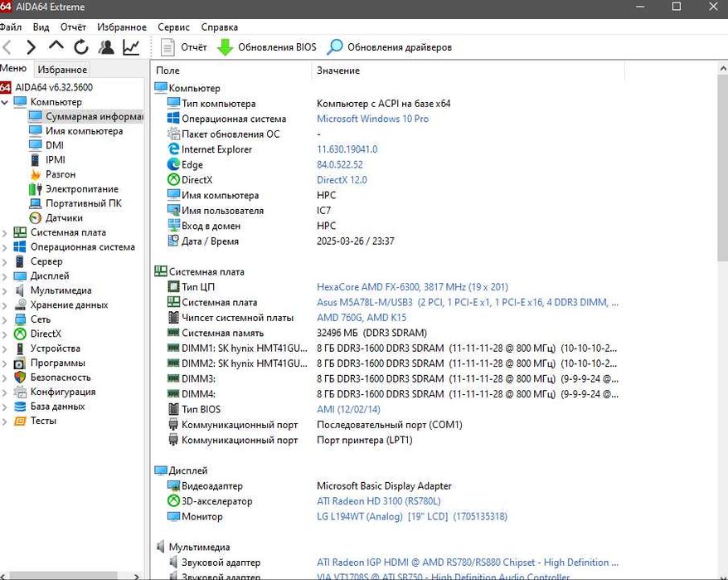Open the Edge version 84.0.522.52 link
The width and height of the screenshot is (728, 580).
pos(340,164)
